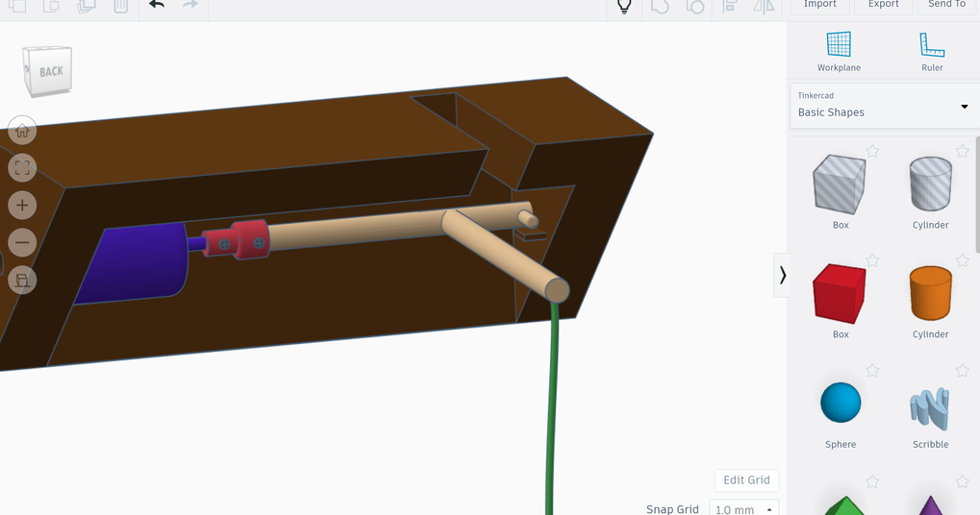The width and height of the screenshot is (980, 515).
Task: Pick the striped Cylinder hole shape
Action: (x=931, y=184)
